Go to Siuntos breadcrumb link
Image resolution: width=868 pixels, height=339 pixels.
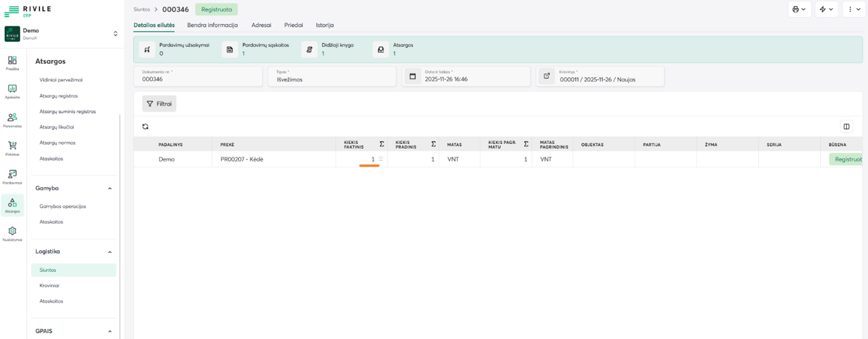[142, 9]
